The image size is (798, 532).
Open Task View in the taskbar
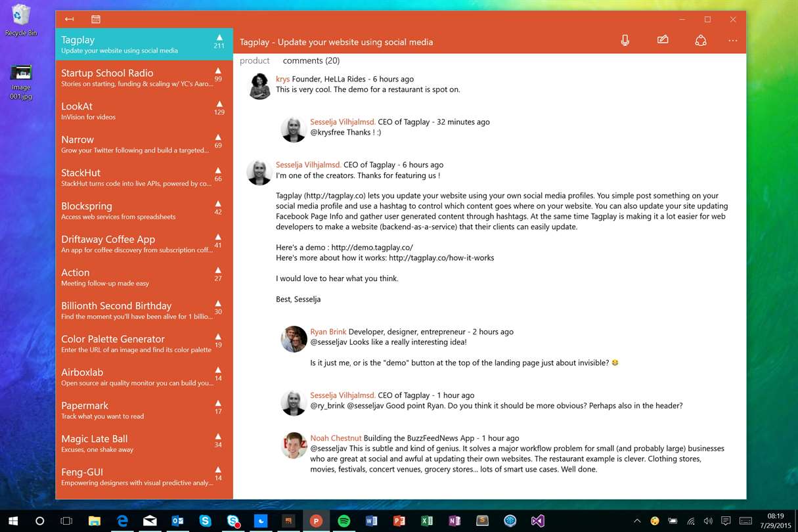click(x=66, y=521)
